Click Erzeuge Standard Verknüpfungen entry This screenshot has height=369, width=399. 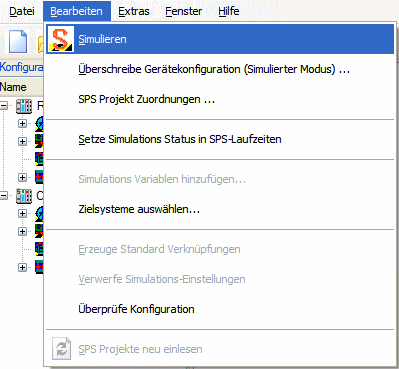(220, 249)
